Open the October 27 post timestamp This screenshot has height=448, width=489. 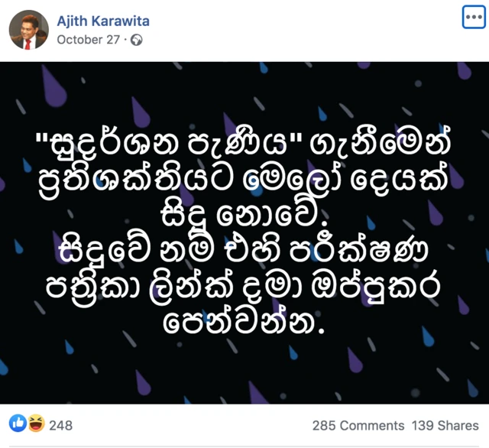coord(88,40)
